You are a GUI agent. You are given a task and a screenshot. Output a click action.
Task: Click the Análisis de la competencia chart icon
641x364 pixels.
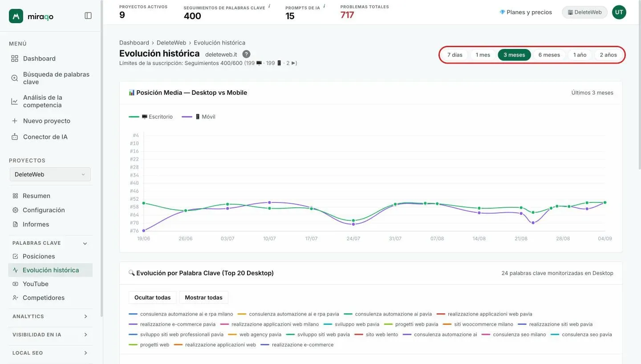pyautogui.click(x=15, y=101)
